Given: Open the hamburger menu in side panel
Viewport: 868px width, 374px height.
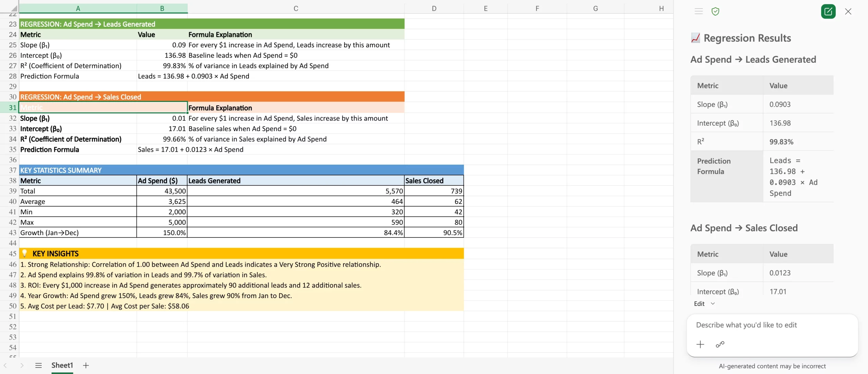Looking at the screenshot, I should 698,12.
